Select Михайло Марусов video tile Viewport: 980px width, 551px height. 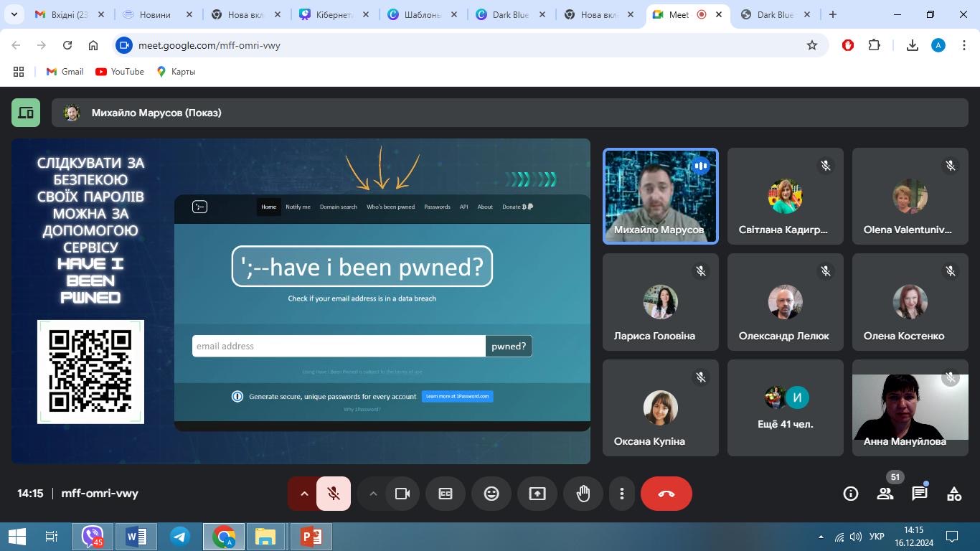[660, 197]
